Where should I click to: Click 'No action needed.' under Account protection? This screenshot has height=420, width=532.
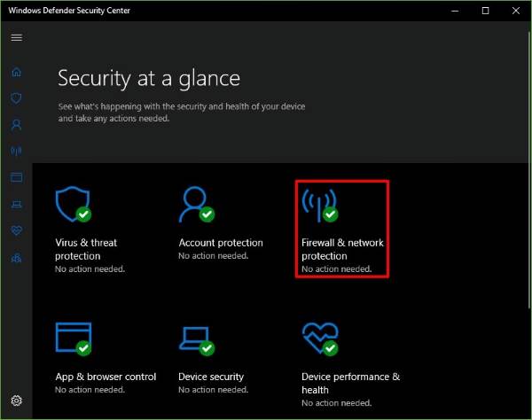[214, 256]
